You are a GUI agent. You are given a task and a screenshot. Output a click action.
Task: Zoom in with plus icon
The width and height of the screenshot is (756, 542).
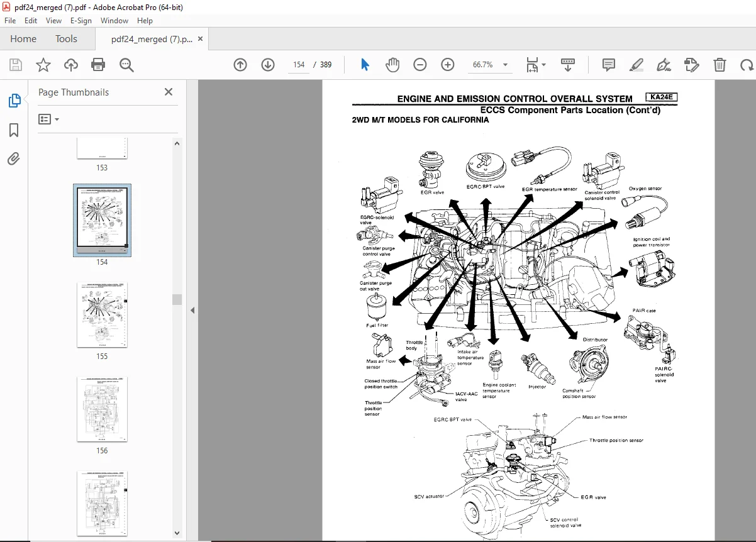[448, 65]
